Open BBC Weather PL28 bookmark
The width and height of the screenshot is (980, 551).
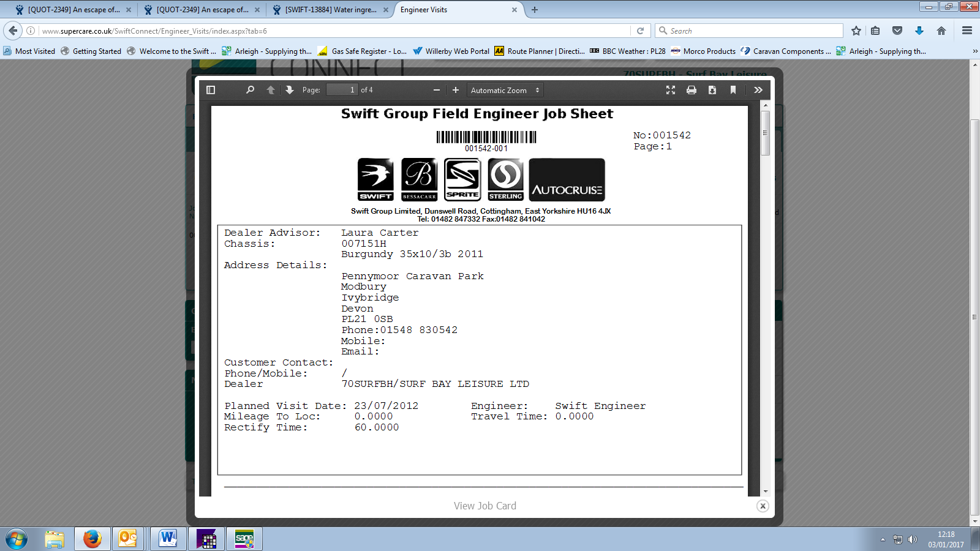point(628,51)
